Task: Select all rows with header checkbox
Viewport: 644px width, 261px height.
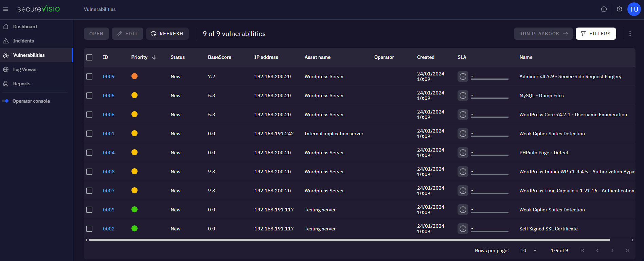Action: click(x=89, y=57)
